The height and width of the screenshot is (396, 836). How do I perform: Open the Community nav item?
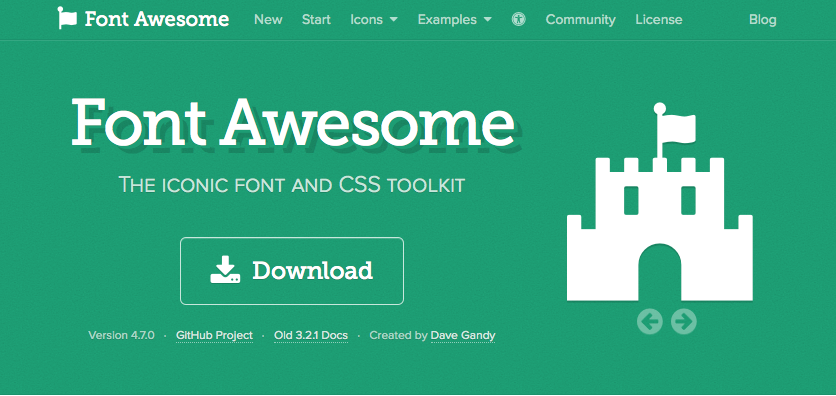(x=581, y=20)
